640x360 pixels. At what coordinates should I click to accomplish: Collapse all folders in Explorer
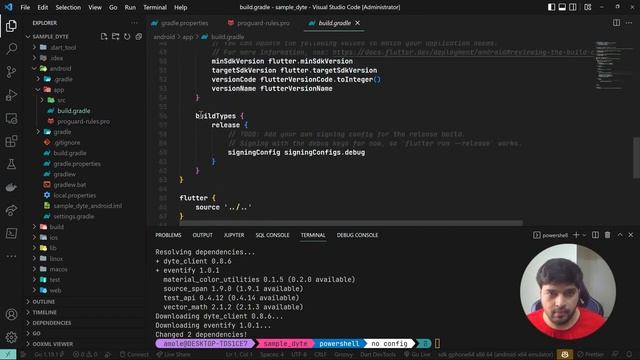[139, 37]
